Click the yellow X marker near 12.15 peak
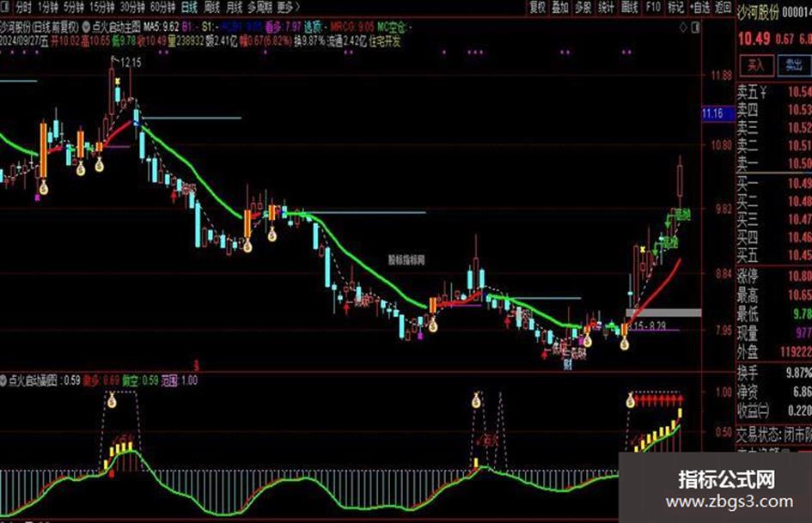Screen dimensions: 812x523 [x=118, y=82]
